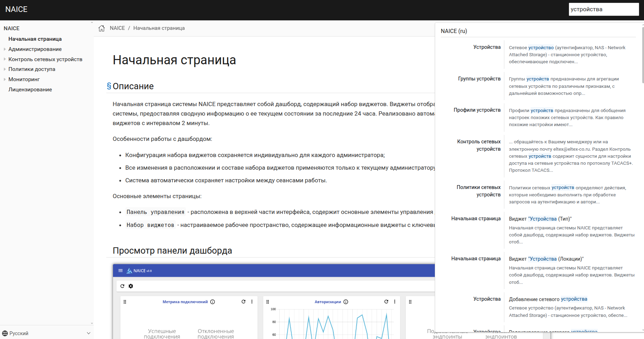Click the Просмотр панели дашборда heading
644x339 pixels.
(172, 250)
